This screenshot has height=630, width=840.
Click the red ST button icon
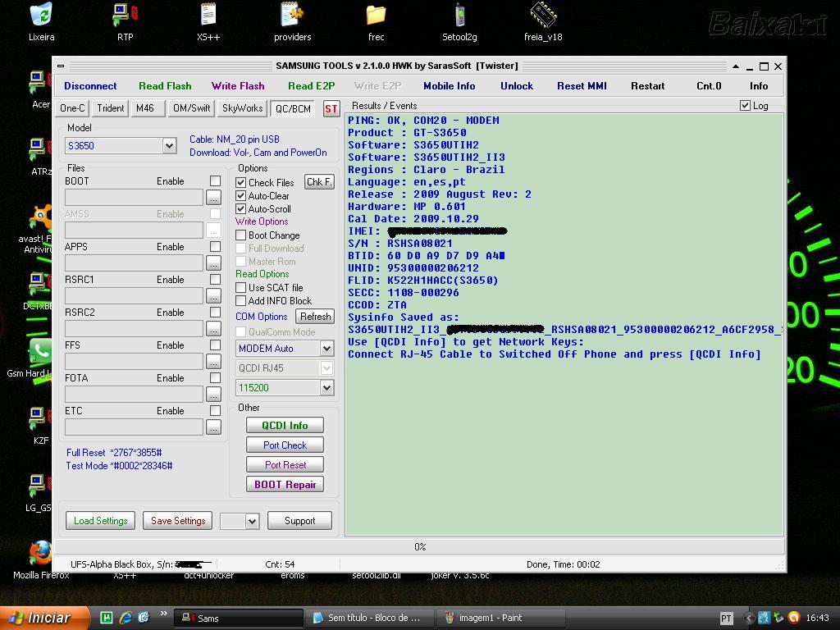point(331,109)
